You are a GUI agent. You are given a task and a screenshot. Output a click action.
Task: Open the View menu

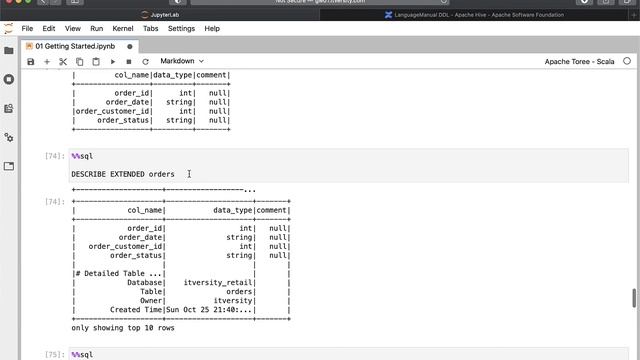point(73,29)
